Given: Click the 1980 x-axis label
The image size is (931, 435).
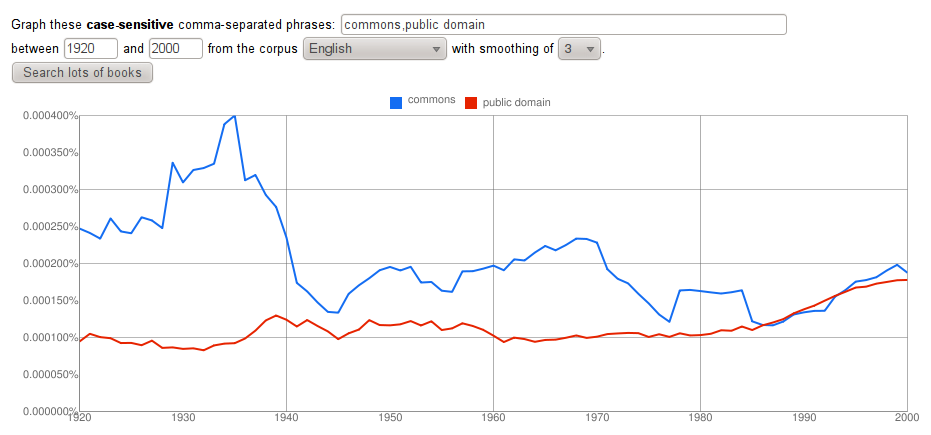Looking at the screenshot, I should 700,417.
